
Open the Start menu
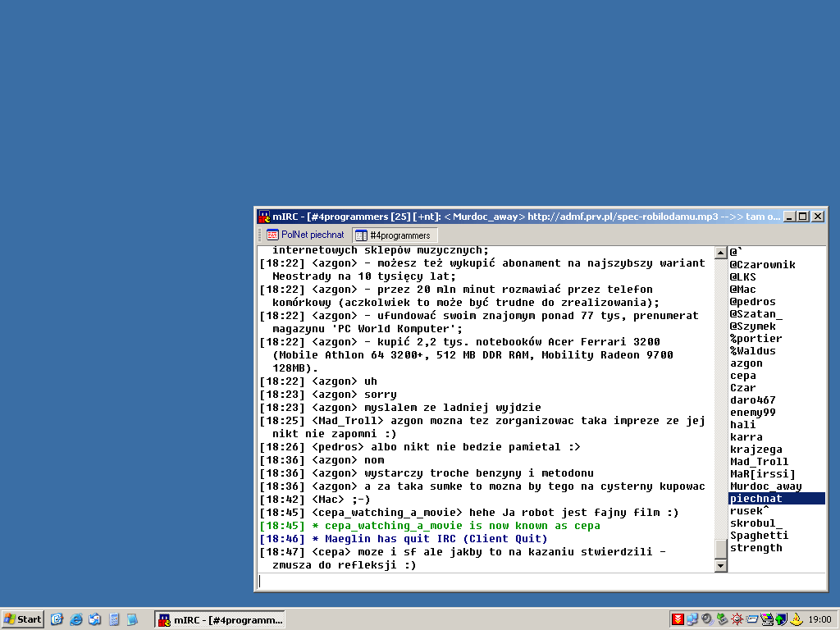(x=22, y=619)
